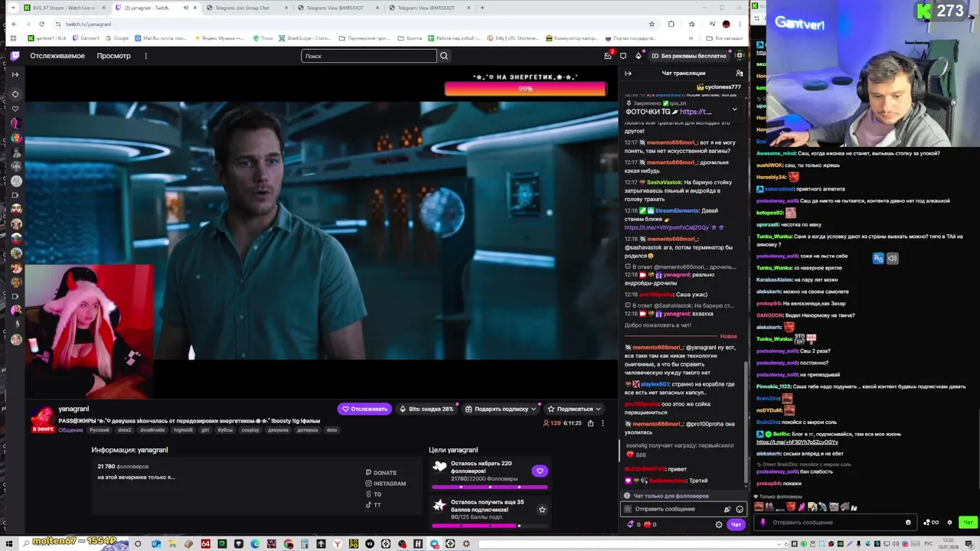Open the Подписаться dropdown button
The image size is (980, 551).
(574, 409)
